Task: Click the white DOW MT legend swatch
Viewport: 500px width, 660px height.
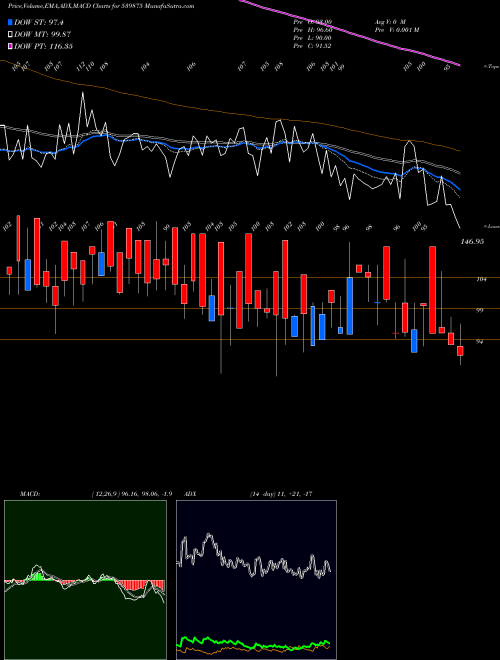Action: coord(10,34)
